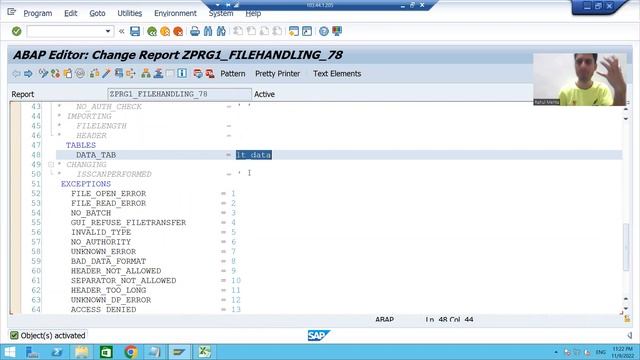The height and width of the screenshot is (360, 640).
Task: Click the grey back navigation arrow
Action: click(x=16, y=73)
